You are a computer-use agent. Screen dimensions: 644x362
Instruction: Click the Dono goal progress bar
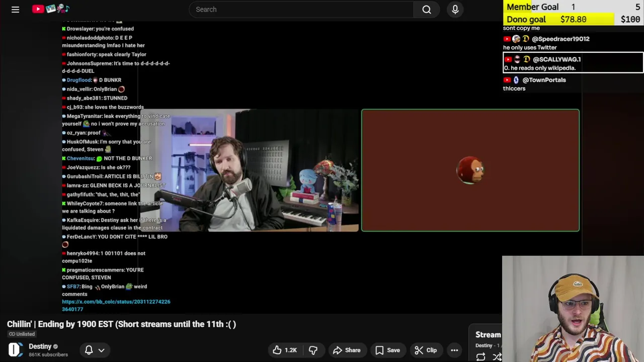[x=574, y=19]
